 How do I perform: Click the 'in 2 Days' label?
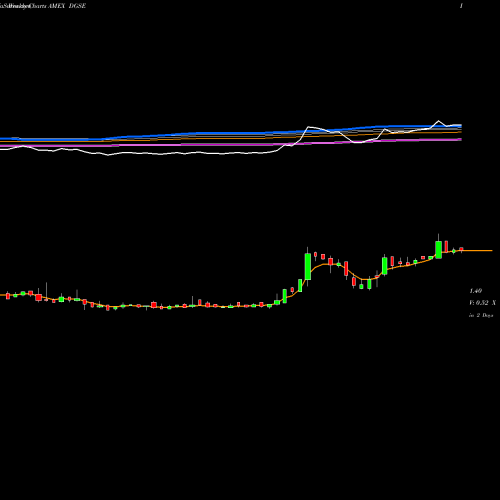[481, 315]
